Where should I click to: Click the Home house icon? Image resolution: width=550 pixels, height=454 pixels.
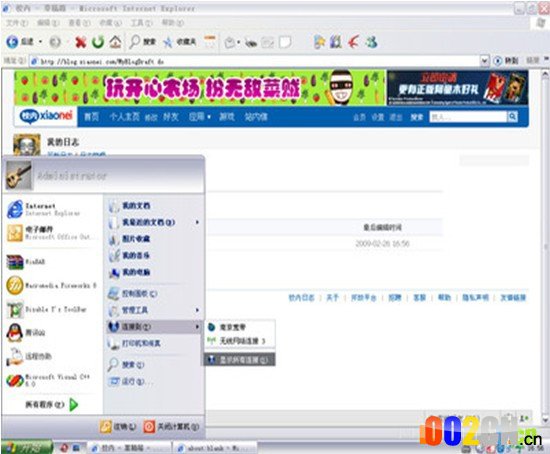pos(115,42)
